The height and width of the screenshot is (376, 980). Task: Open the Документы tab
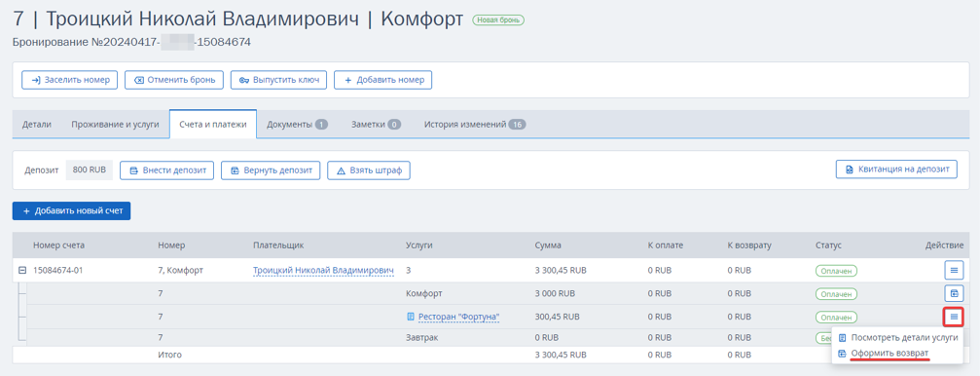[298, 125]
